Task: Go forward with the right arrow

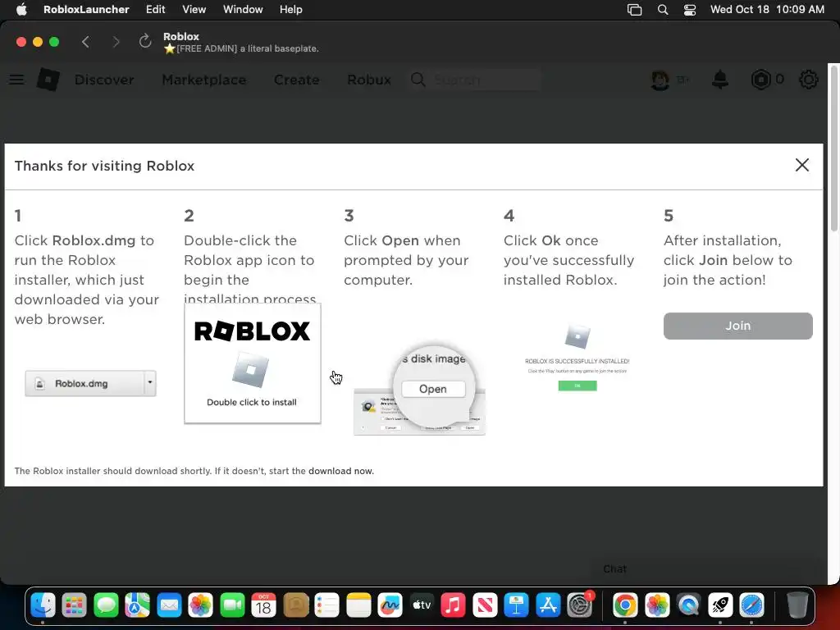Action: point(116,42)
